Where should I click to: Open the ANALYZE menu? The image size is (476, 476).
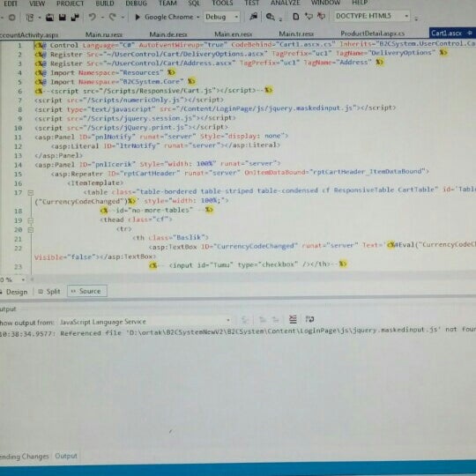[285, 3]
